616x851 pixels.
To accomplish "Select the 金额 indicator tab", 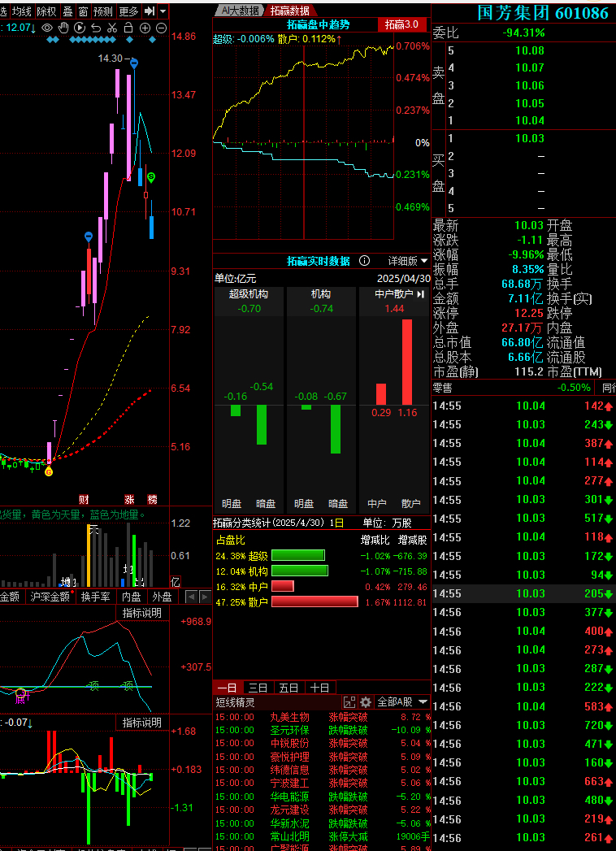I will [x=9, y=597].
